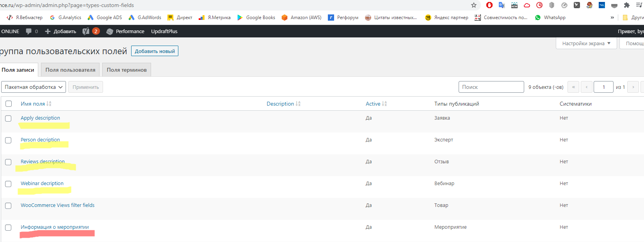Toggle the select-all checkbox in the header
Viewport: 644px width, 242px height.
tap(9, 104)
